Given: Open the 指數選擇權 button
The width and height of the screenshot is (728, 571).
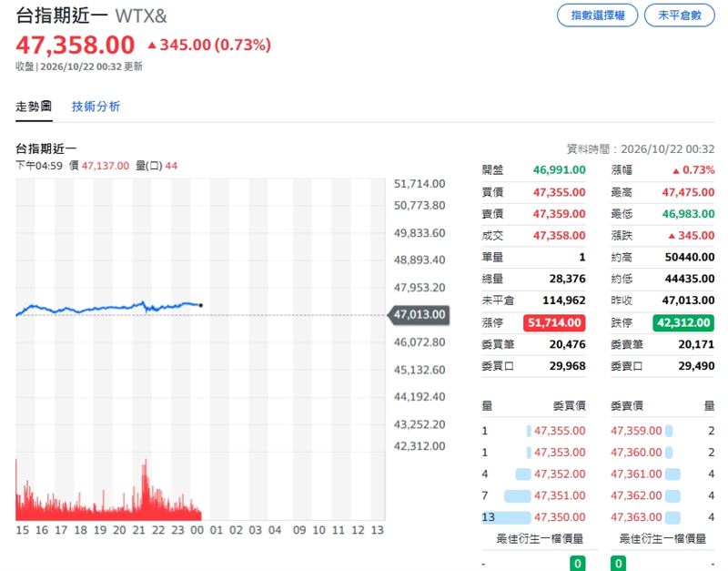Looking at the screenshot, I should coord(597,15).
